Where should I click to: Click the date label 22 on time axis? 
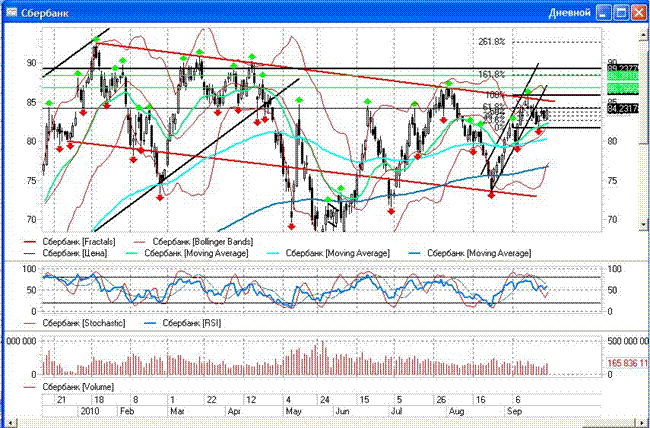pos(211,400)
